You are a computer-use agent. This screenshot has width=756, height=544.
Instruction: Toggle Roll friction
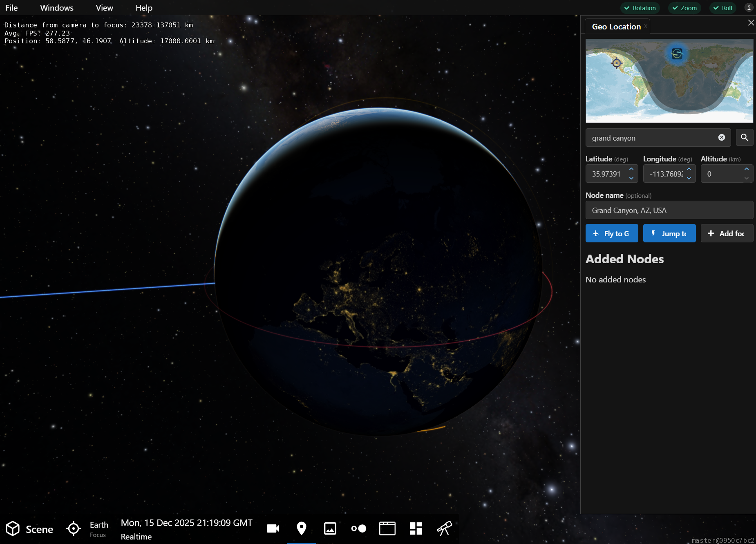coord(722,8)
